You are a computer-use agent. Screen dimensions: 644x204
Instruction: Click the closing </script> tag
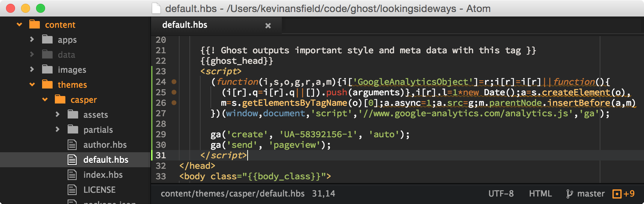[x=224, y=155]
